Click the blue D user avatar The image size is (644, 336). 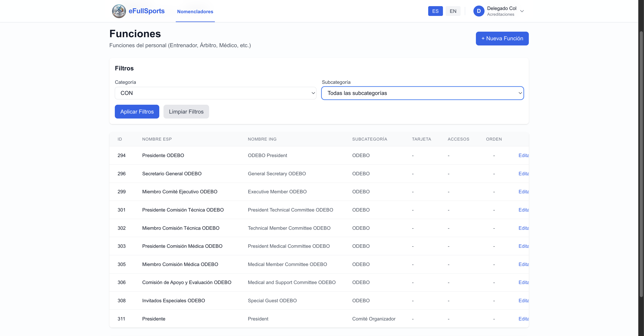click(479, 11)
